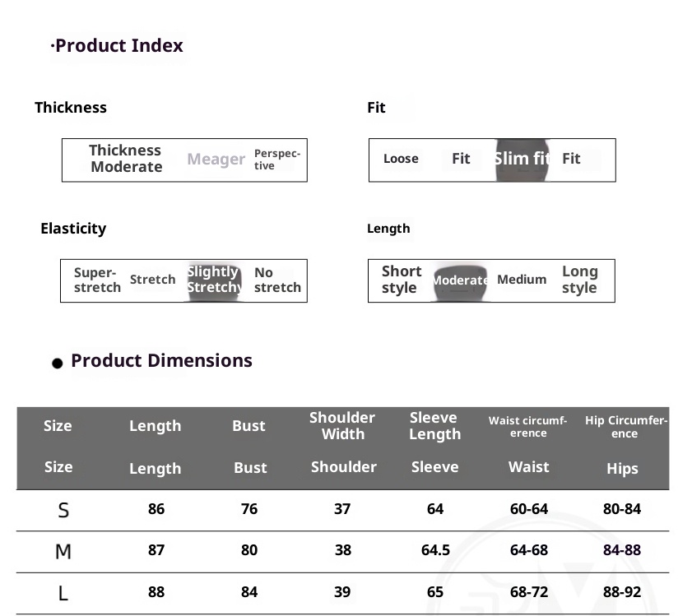Click the Shoulder Width column header
678x616 pixels.
[x=342, y=426]
